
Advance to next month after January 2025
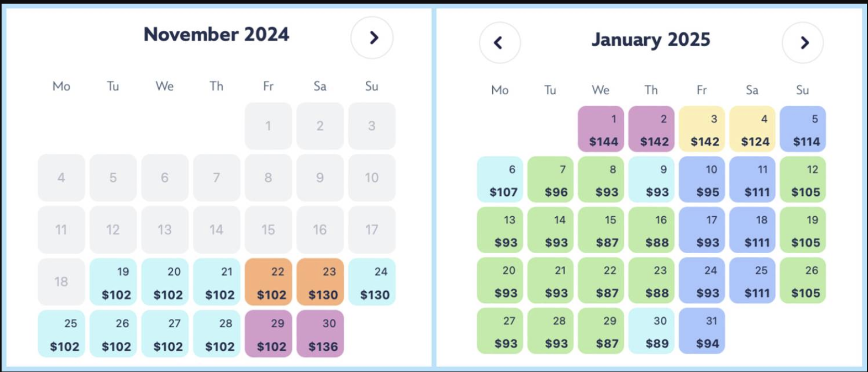click(x=803, y=43)
